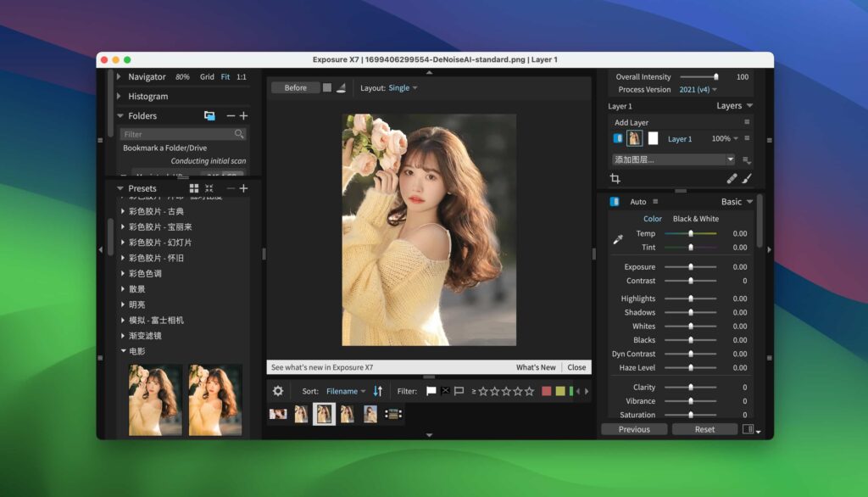Toggle visibility of Layer 1
868x497 pixels.
click(x=618, y=137)
